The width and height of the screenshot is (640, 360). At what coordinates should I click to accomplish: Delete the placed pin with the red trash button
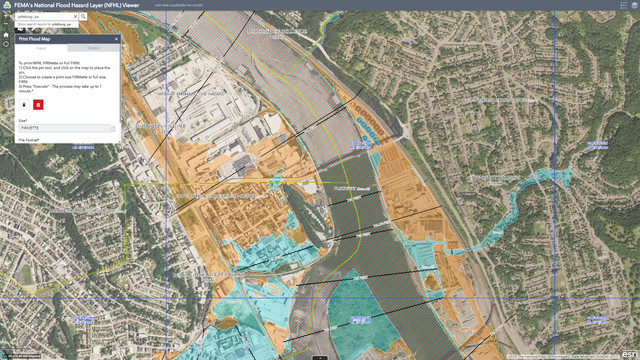38,105
